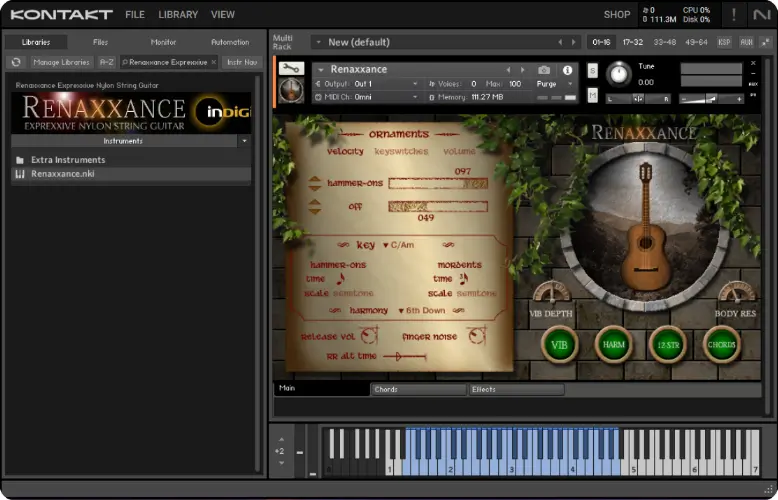
Task: Click the refresh libraries icon
Action: (x=16, y=62)
